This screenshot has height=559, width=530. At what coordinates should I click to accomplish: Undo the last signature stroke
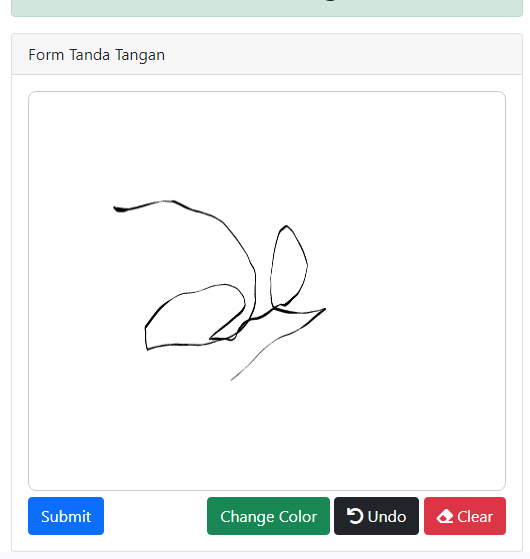click(x=376, y=516)
